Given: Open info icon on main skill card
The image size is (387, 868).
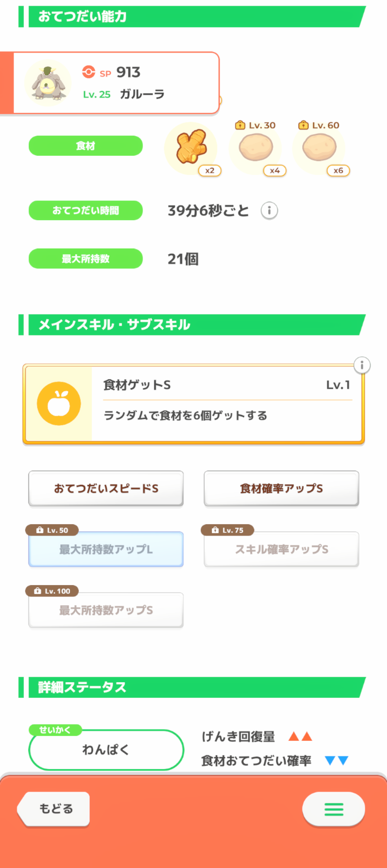Looking at the screenshot, I should click(362, 365).
